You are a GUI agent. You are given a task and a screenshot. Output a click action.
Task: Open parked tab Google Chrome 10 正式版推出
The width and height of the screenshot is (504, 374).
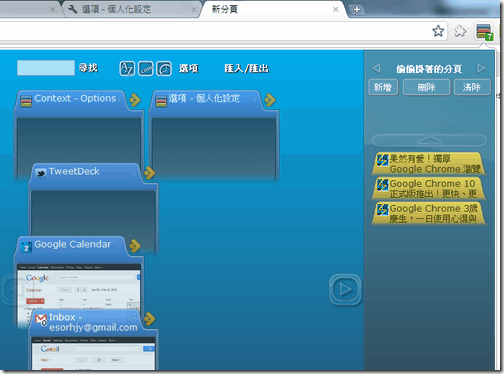[x=429, y=188]
